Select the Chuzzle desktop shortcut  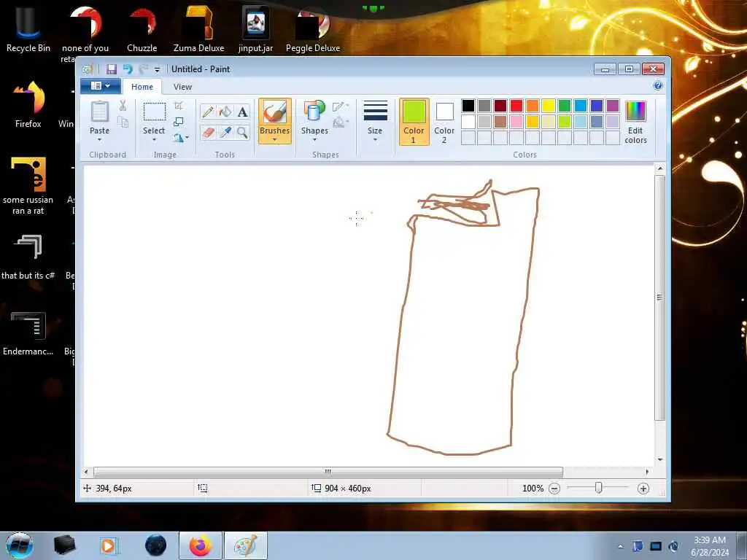pyautogui.click(x=142, y=29)
